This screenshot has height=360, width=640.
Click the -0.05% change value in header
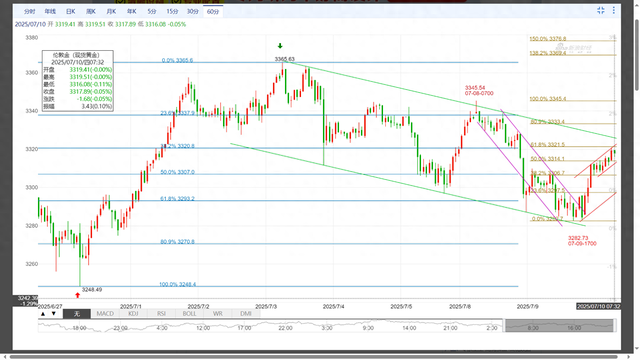pos(177,24)
